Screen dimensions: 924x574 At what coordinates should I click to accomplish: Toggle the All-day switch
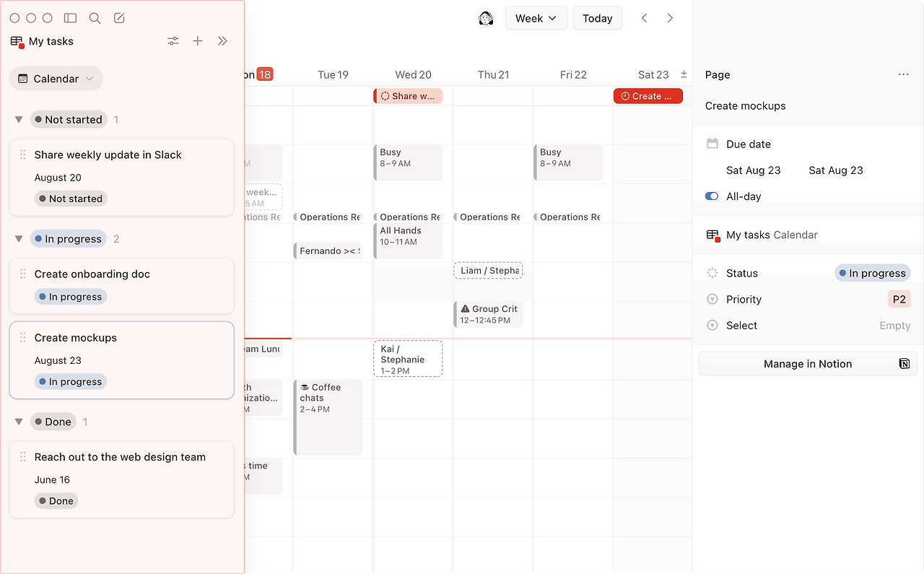click(x=712, y=196)
